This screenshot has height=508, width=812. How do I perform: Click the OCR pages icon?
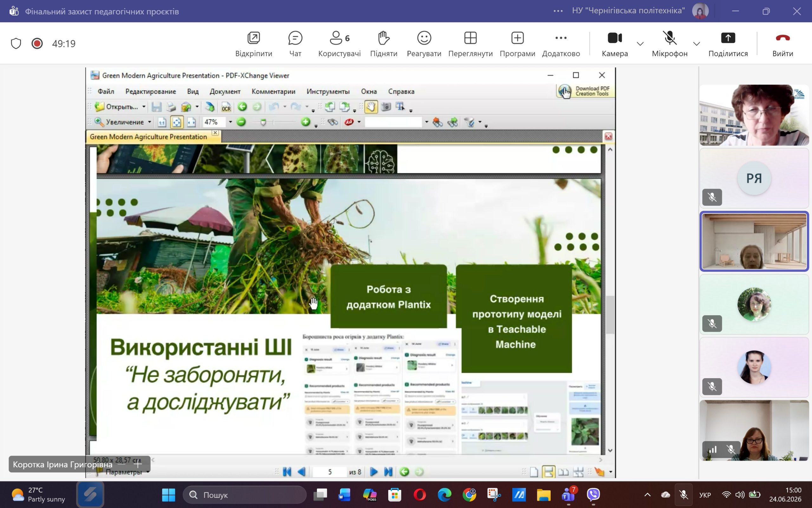pos(226,107)
